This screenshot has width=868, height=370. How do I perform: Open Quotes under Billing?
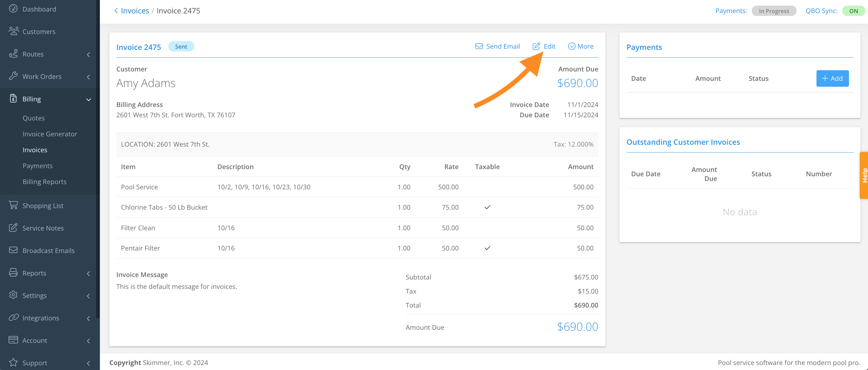tap(34, 118)
